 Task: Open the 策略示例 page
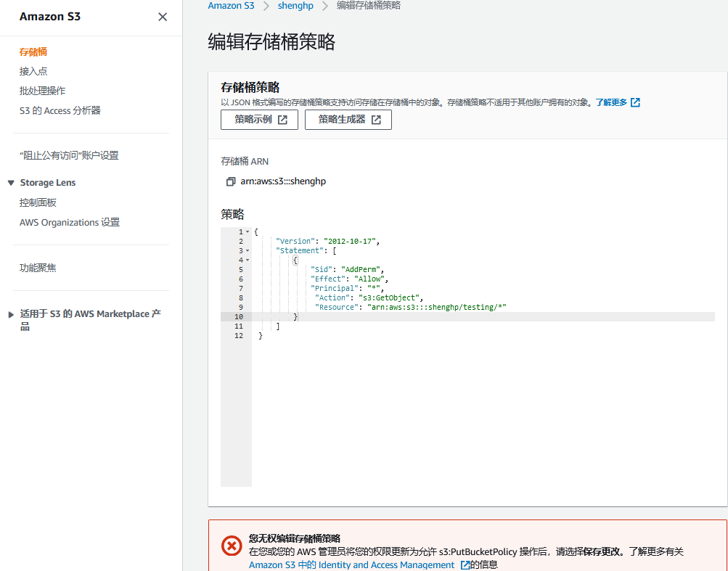(x=252, y=119)
